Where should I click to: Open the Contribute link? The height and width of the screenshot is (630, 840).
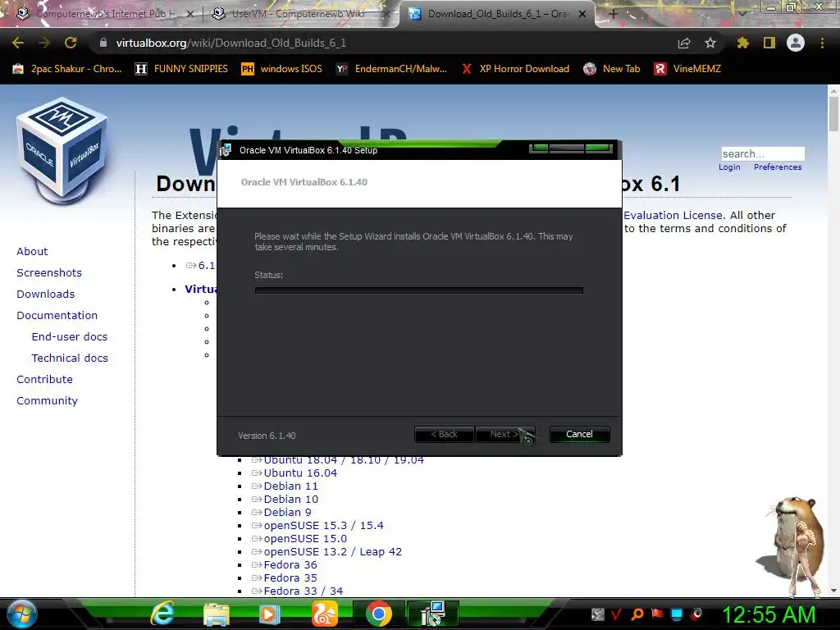click(x=44, y=379)
